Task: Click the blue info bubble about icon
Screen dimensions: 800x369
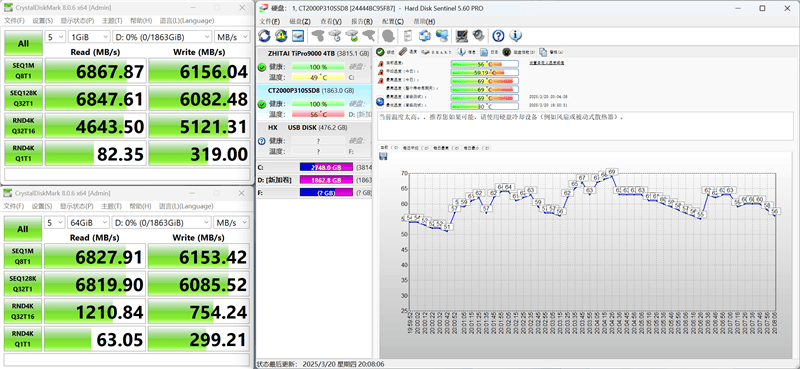Action: [515, 36]
